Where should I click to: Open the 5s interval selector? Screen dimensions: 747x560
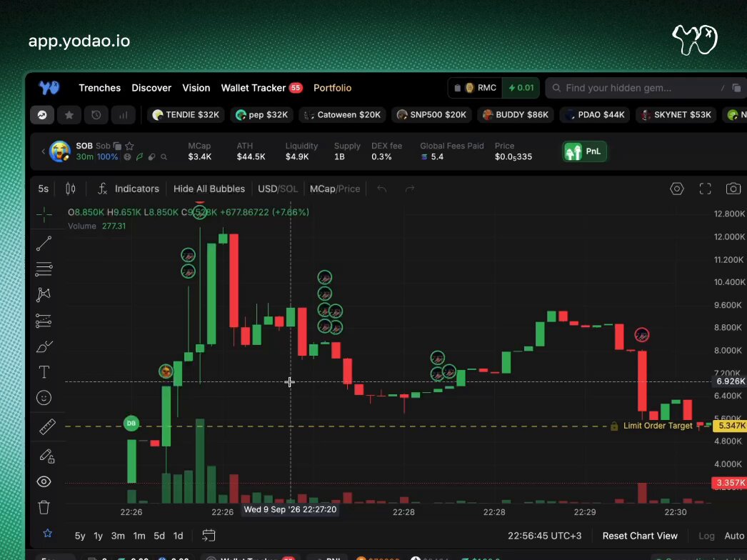pyautogui.click(x=44, y=189)
